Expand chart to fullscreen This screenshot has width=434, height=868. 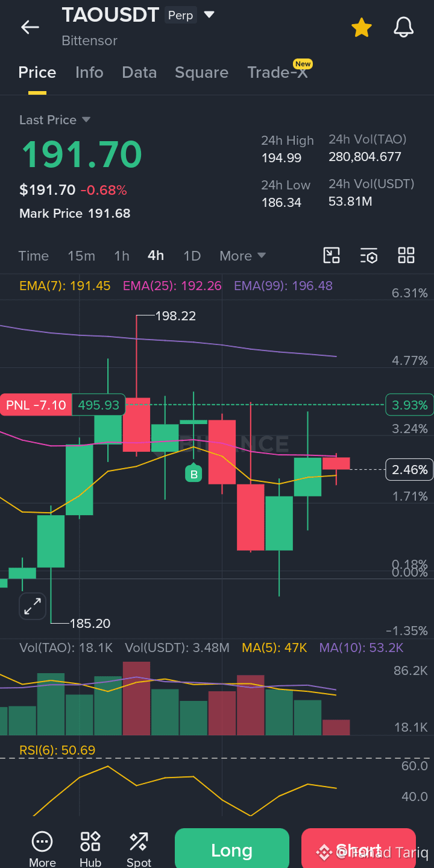33,606
